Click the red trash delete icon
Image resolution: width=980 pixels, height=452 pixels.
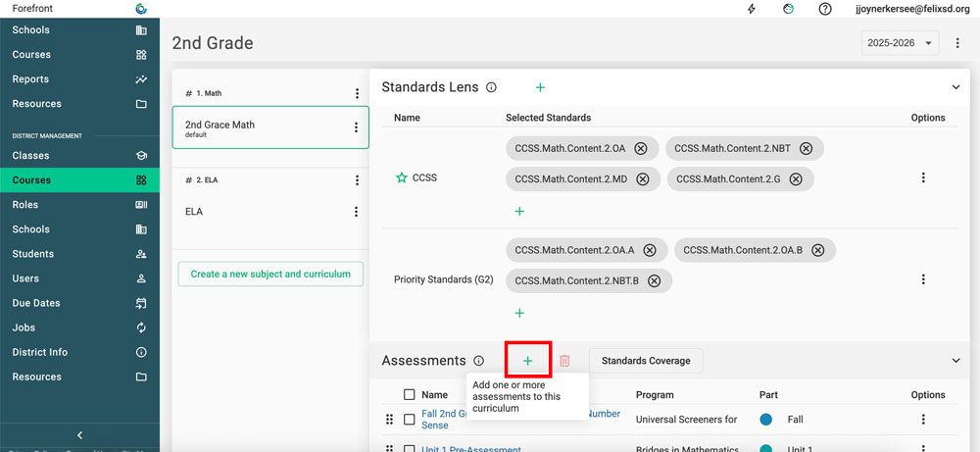coord(564,361)
